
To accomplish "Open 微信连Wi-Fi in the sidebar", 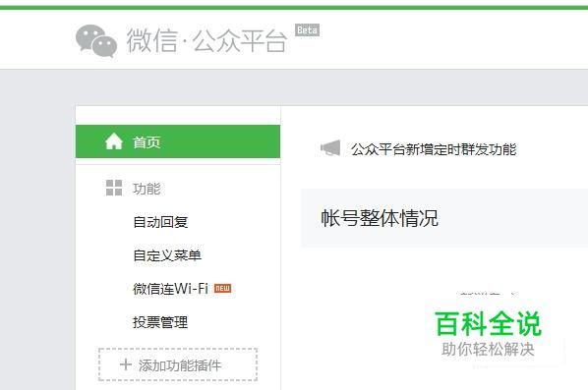I will point(171,289).
